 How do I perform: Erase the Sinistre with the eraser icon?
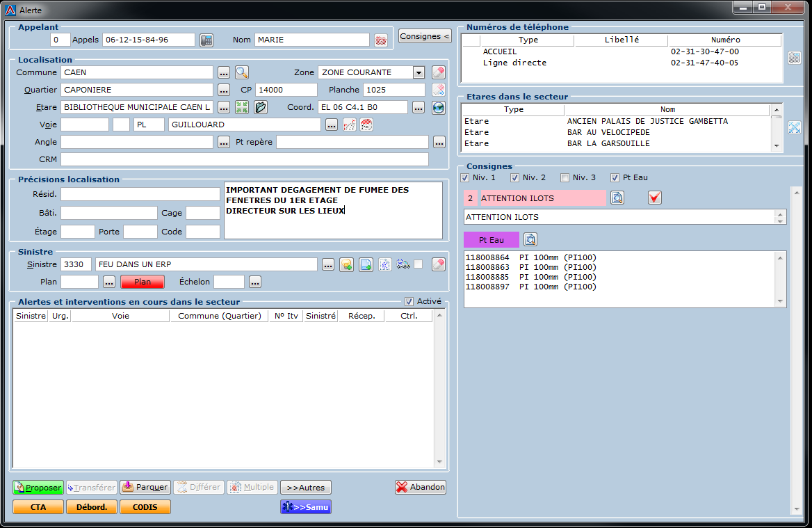[439, 265]
